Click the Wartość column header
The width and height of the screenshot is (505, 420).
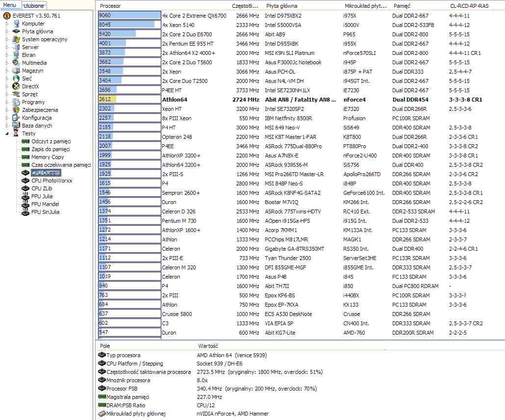tap(290, 346)
